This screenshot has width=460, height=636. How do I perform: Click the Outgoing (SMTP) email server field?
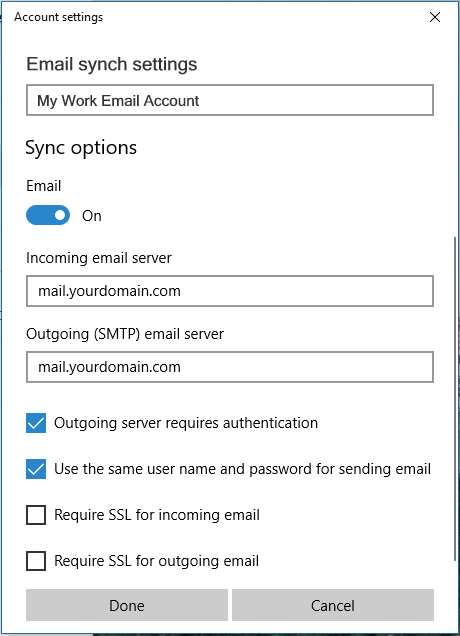(230, 367)
